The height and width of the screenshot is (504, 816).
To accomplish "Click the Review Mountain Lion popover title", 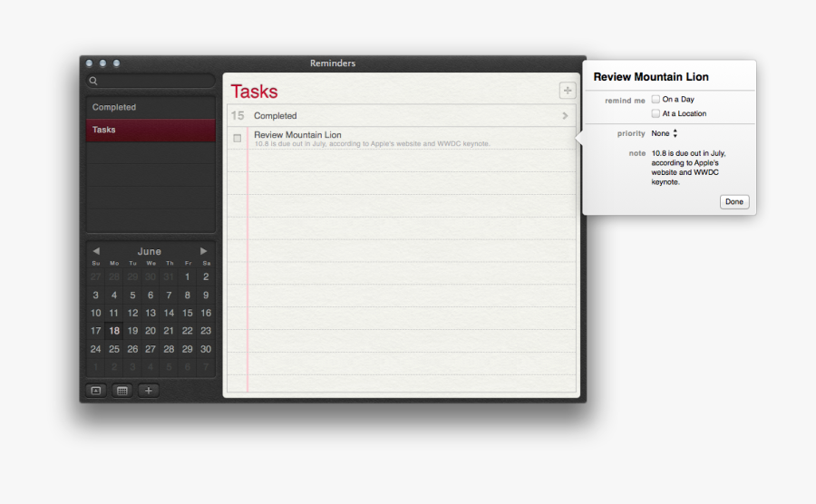I will [651, 77].
